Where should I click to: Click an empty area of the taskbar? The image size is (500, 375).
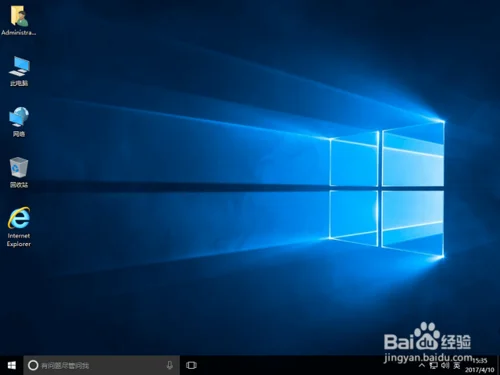click(x=300, y=365)
